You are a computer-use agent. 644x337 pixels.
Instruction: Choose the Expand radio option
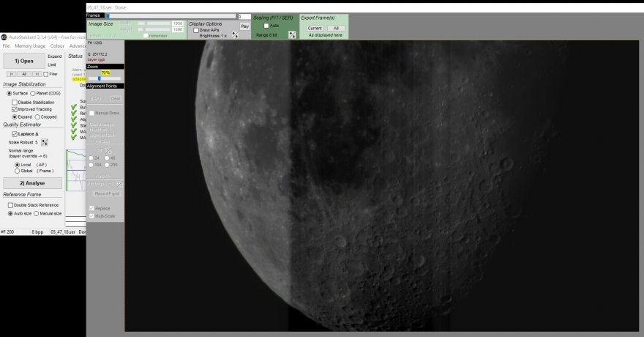click(15, 116)
